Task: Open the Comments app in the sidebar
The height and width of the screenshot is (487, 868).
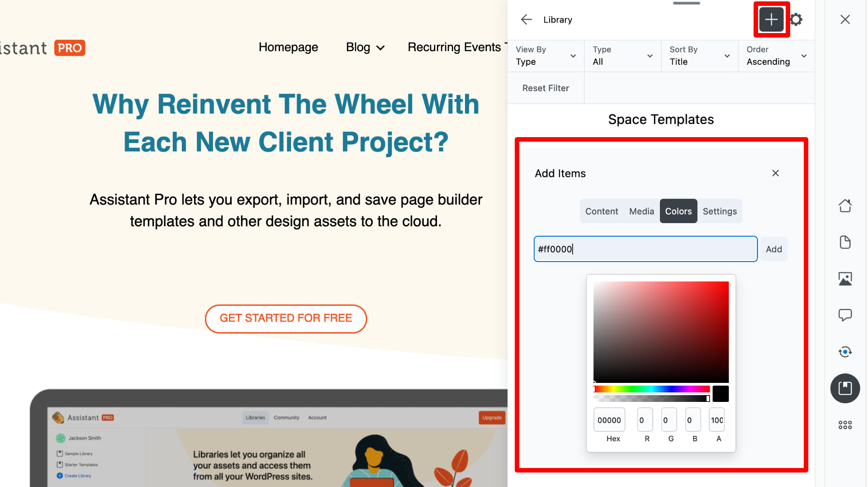Action: 845,315
